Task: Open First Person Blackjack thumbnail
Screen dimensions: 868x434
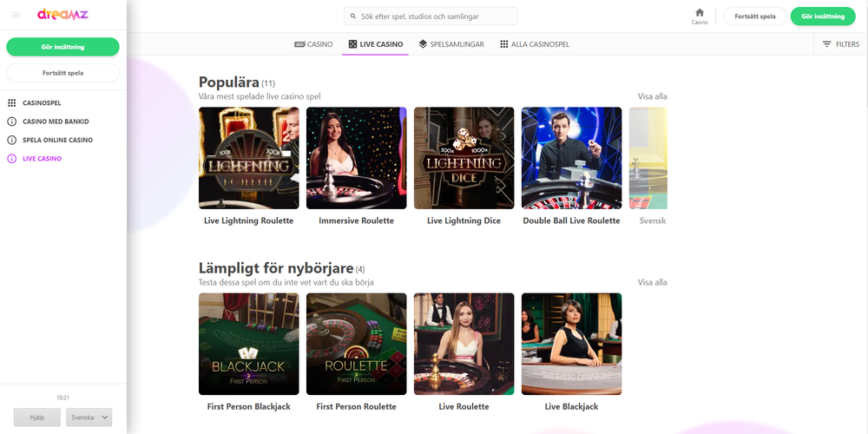Action: click(248, 344)
